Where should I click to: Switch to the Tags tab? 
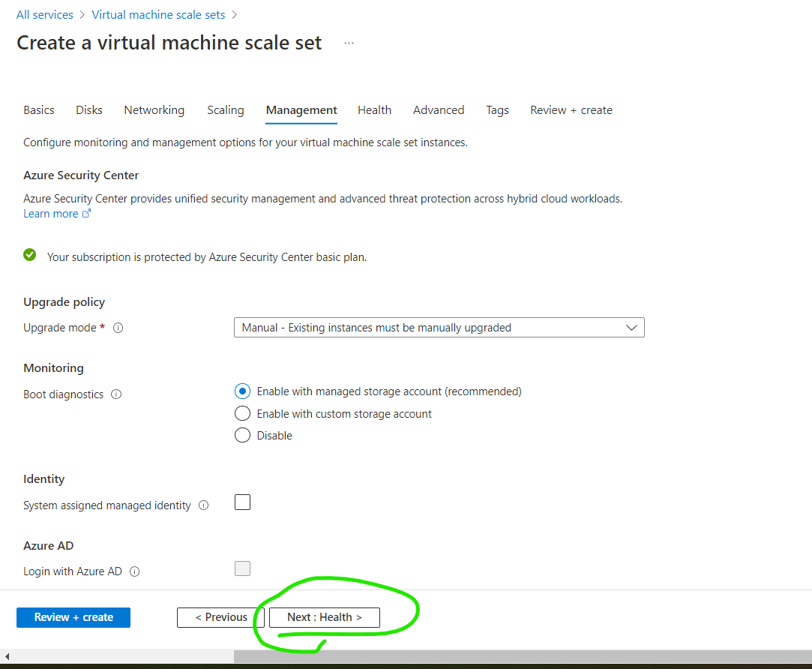[497, 109]
